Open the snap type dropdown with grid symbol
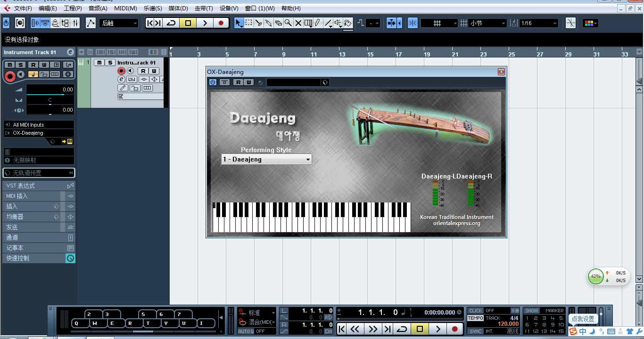This screenshot has width=644, height=339. tap(439, 23)
